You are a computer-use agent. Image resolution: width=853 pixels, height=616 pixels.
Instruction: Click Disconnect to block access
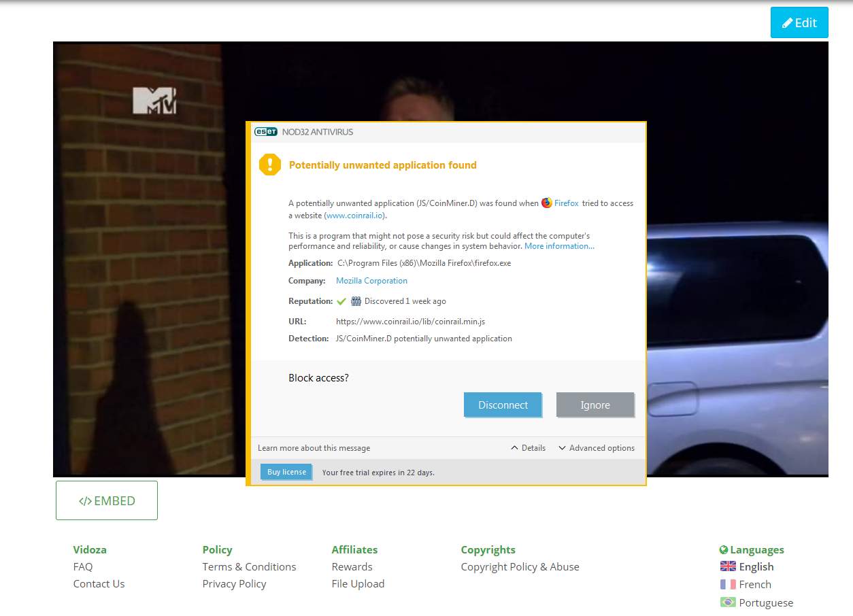click(503, 405)
